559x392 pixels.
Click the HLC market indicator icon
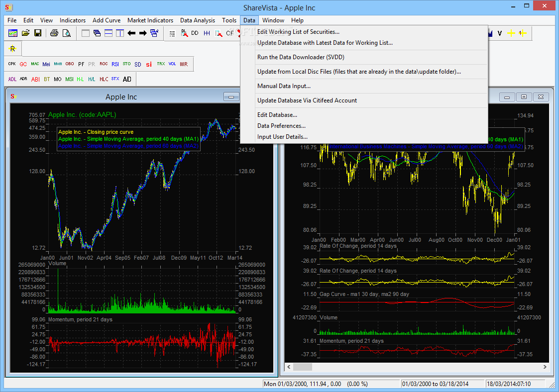[x=104, y=79]
